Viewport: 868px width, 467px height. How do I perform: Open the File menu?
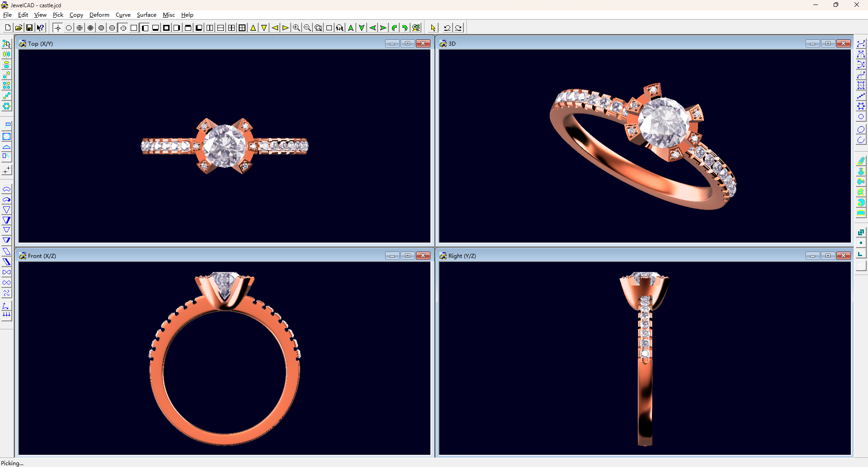click(7, 15)
